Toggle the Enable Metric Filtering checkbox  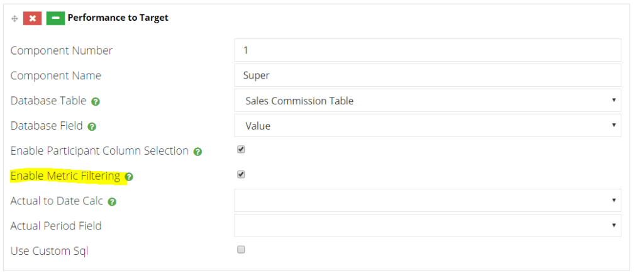click(241, 174)
